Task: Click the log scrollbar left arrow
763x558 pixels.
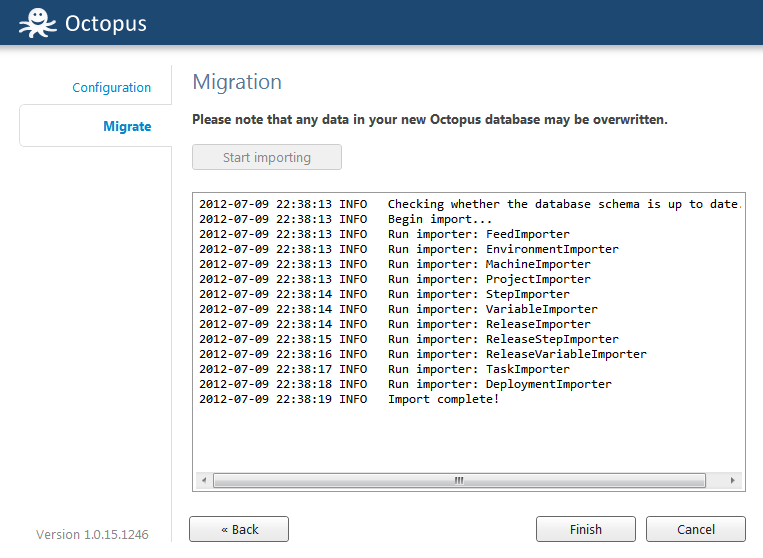Action: click(204, 480)
